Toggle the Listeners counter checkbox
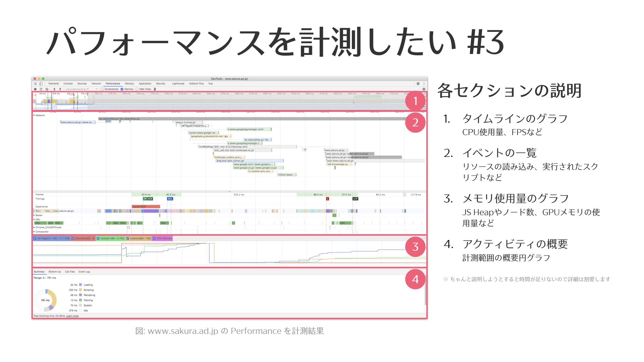 coord(128,239)
